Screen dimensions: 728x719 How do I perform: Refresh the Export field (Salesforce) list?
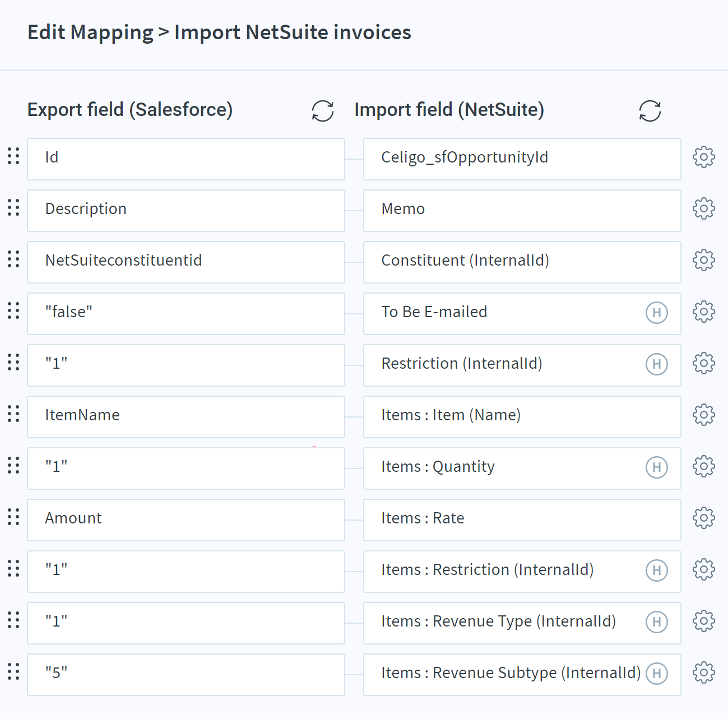click(x=323, y=111)
